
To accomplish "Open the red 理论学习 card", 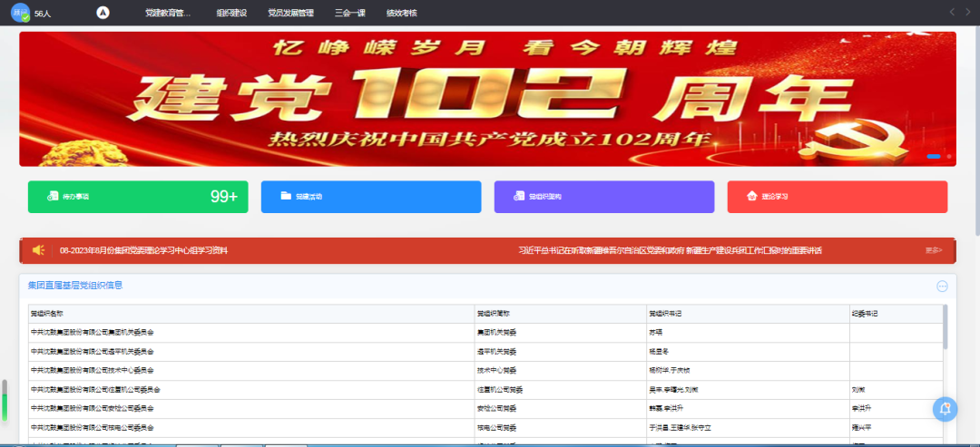I will click(838, 197).
